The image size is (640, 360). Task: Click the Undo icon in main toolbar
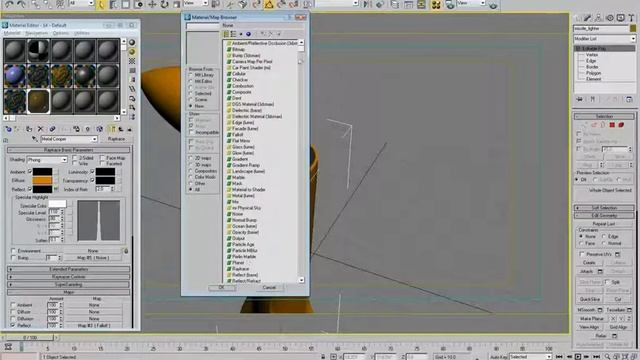9,4
